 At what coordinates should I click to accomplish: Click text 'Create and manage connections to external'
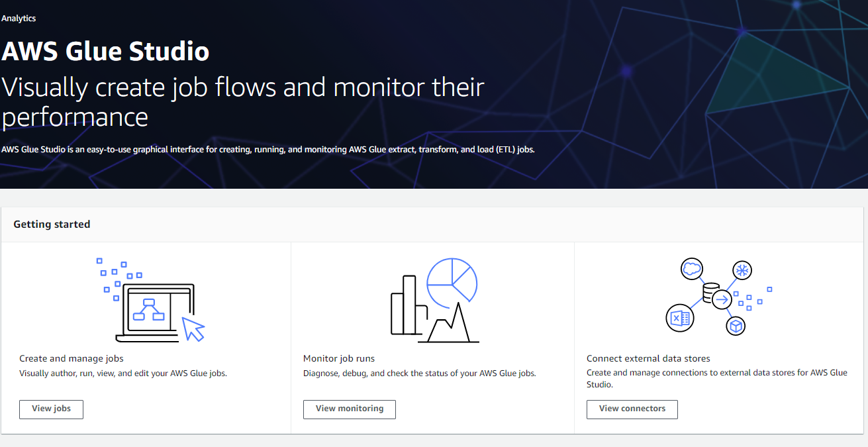(717, 378)
